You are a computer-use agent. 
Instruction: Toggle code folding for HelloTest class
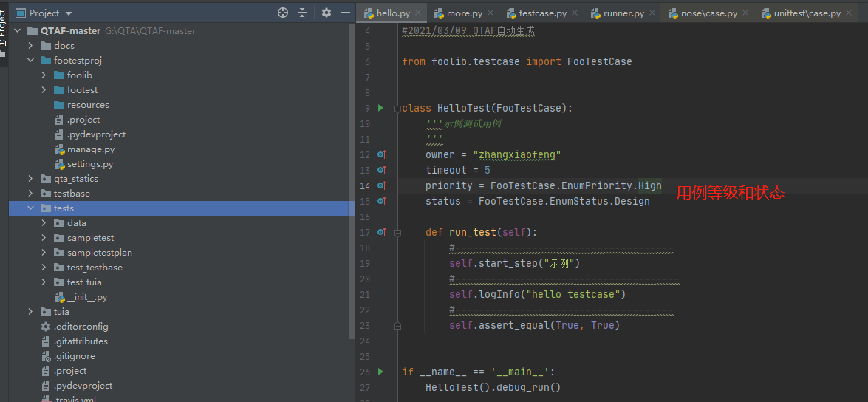[x=397, y=108]
